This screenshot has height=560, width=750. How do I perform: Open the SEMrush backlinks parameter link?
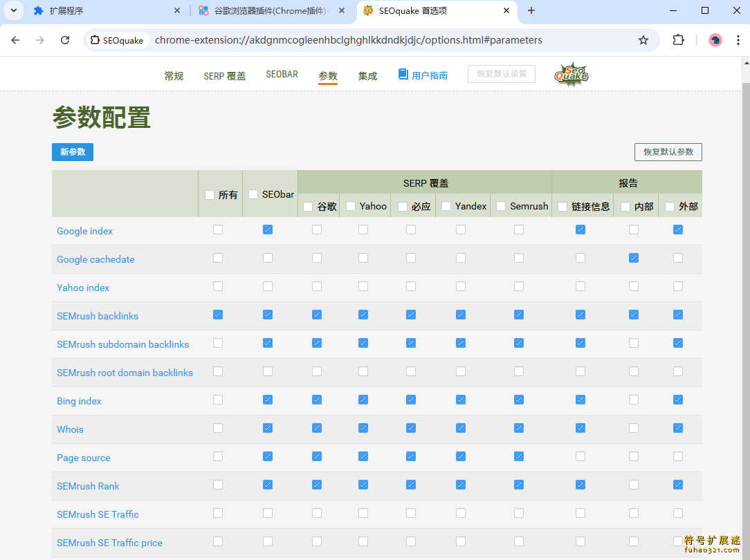coord(98,316)
